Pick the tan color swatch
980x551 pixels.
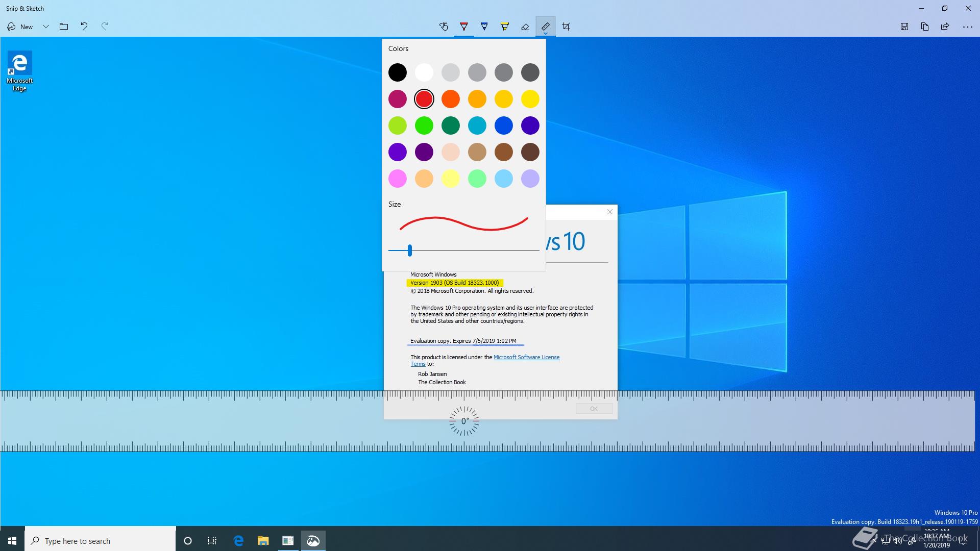click(477, 152)
